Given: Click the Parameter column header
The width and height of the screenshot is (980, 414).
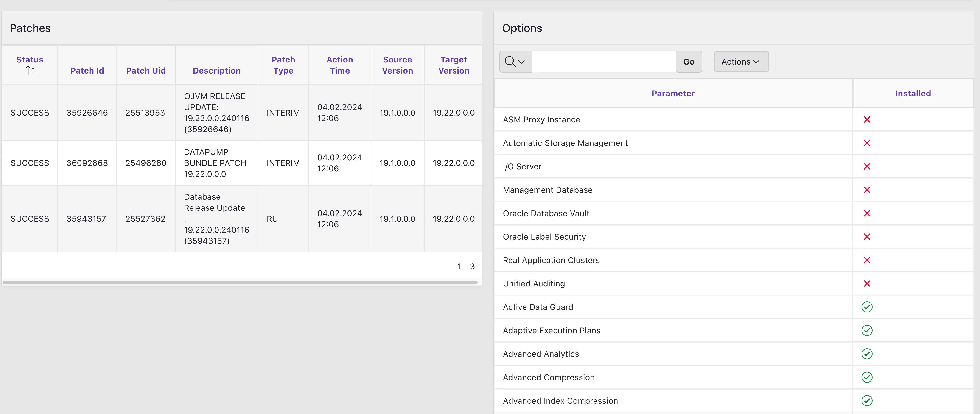Looking at the screenshot, I should (673, 94).
